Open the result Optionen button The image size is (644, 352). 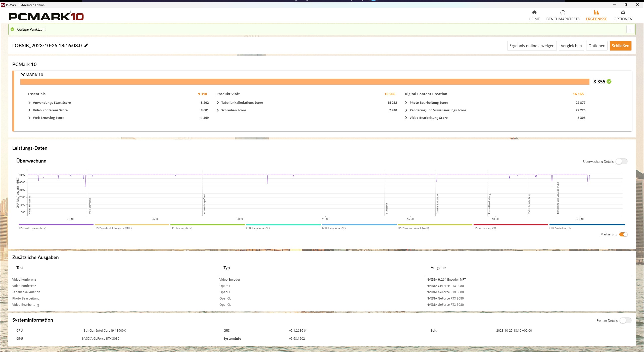(x=596, y=46)
